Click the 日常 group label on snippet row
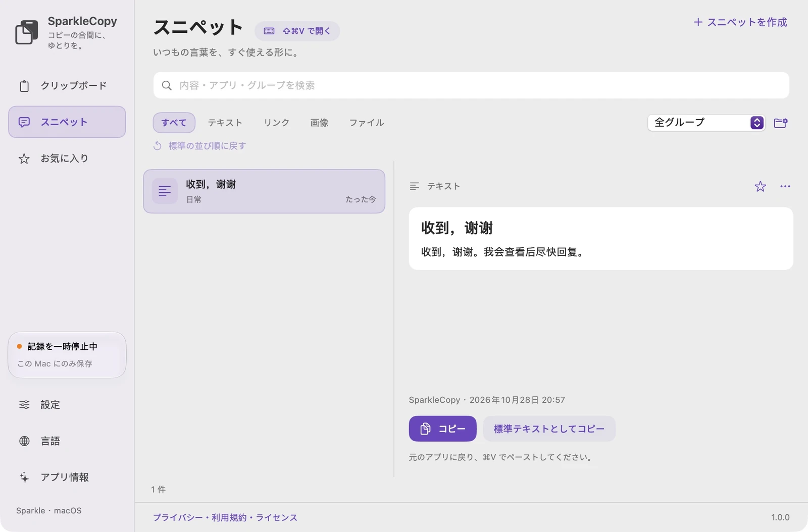The width and height of the screenshot is (808, 532). (194, 199)
